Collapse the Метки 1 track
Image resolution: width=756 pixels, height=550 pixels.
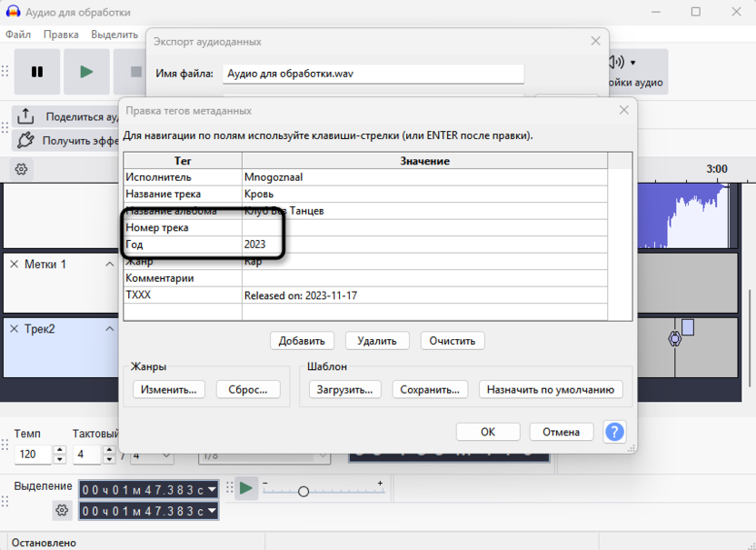tap(109, 264)
